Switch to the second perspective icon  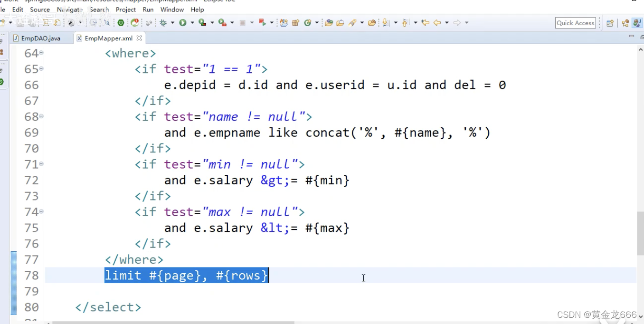pos(625,23)
